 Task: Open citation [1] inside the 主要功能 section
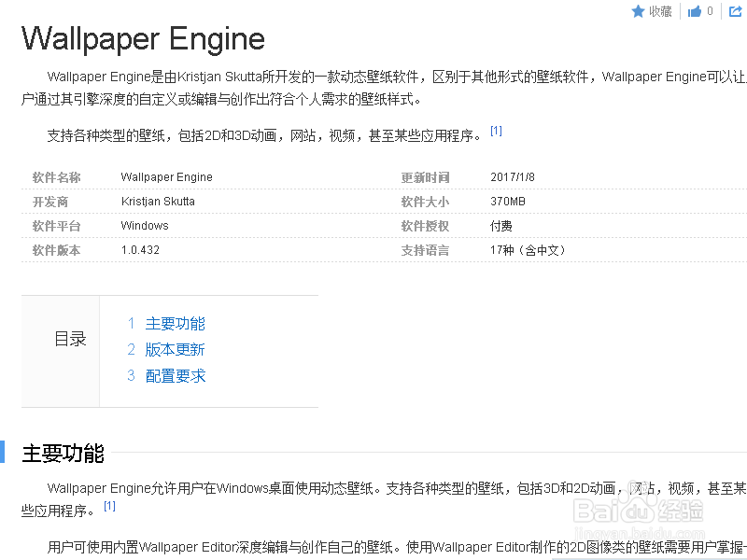coord(109,504)
